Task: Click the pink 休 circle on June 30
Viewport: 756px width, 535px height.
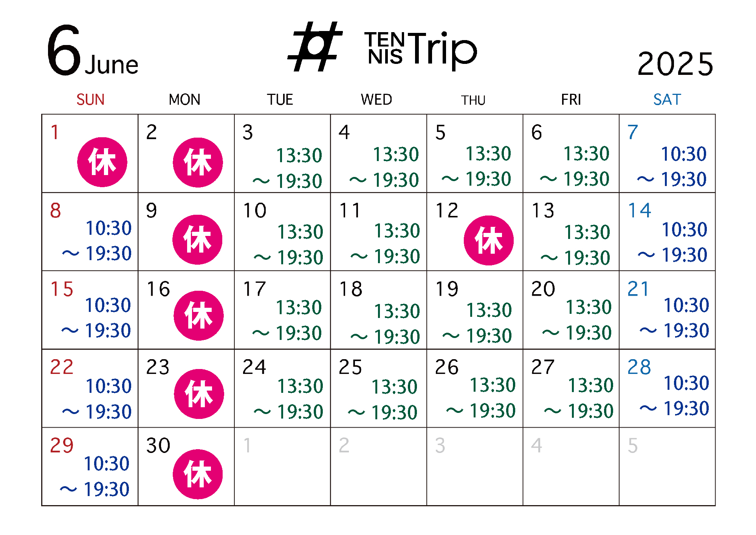Action: 198,474
